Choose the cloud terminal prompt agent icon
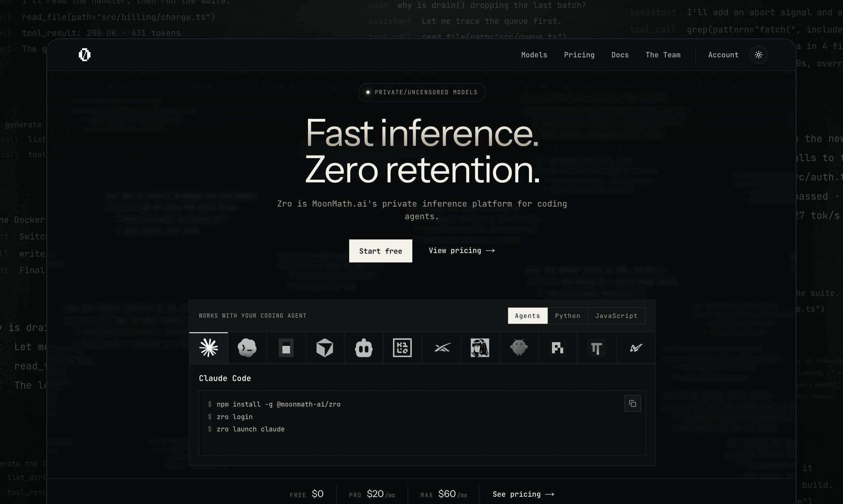 [x=247, y=348]
